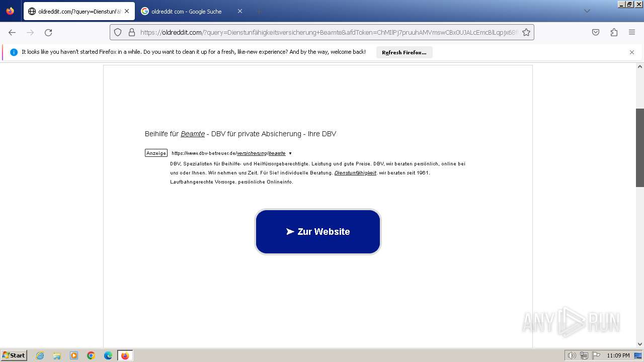Click the Zur Website button
The height and width of the screenshot is (362, 644).
(x=318, y=232)
